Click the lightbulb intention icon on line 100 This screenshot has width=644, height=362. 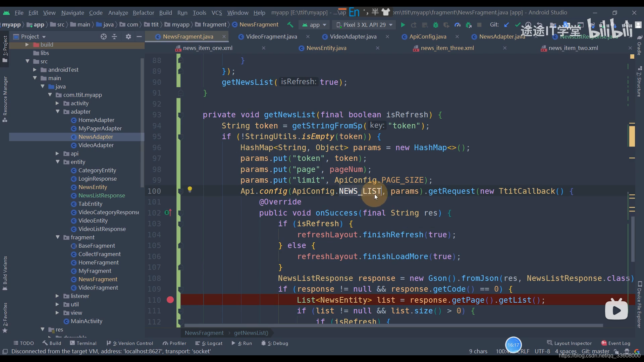point(190,189)
